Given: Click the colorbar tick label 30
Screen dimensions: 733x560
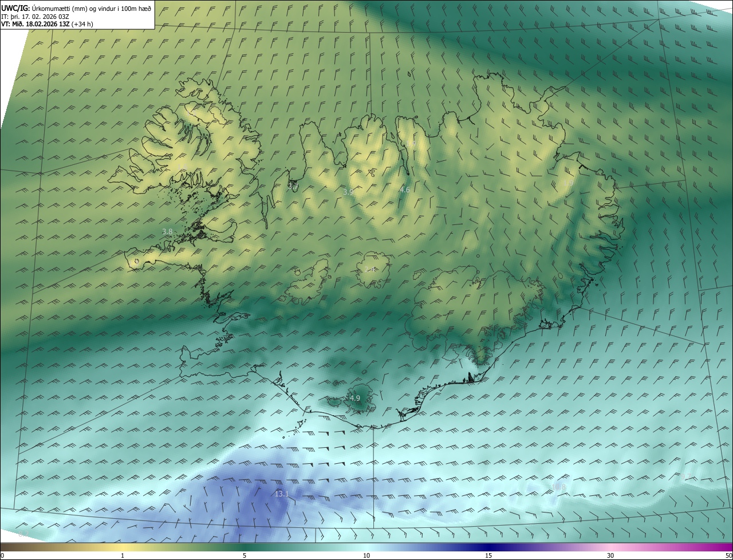Looking at the screenshot, I should click(610, 555).
